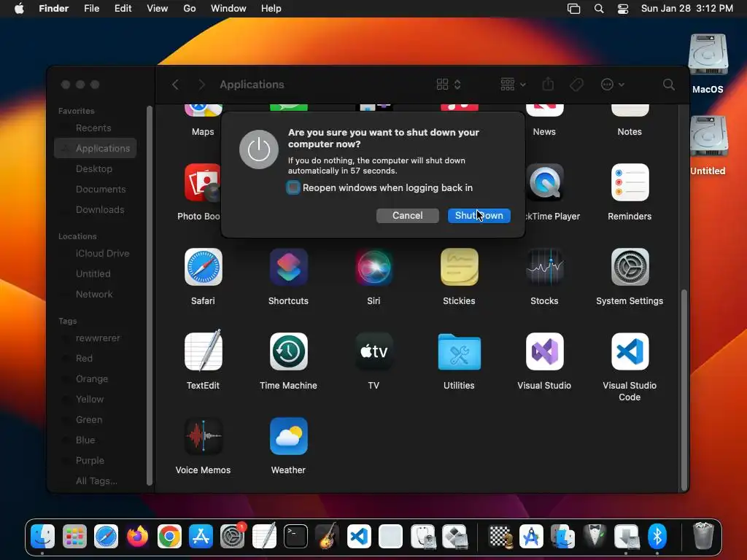Cancel the shut down dialog
This screenshot has width=747, height=560.
(407, 216)
